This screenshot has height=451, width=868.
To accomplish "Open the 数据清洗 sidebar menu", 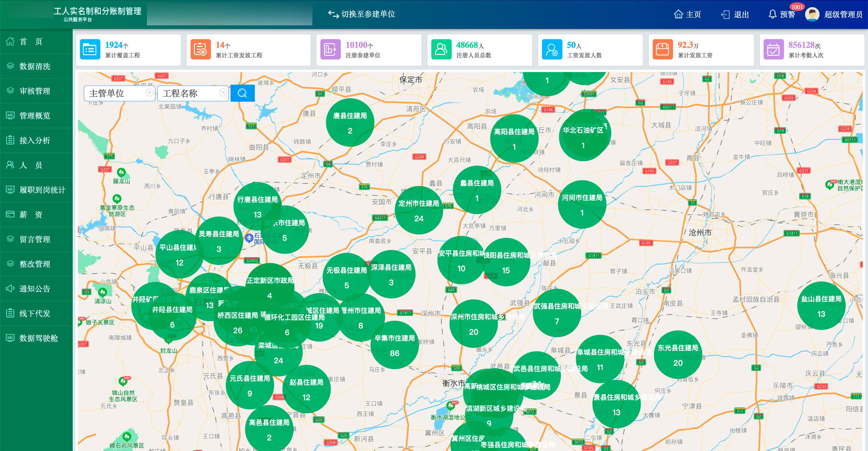I will (x=35, y=66).
